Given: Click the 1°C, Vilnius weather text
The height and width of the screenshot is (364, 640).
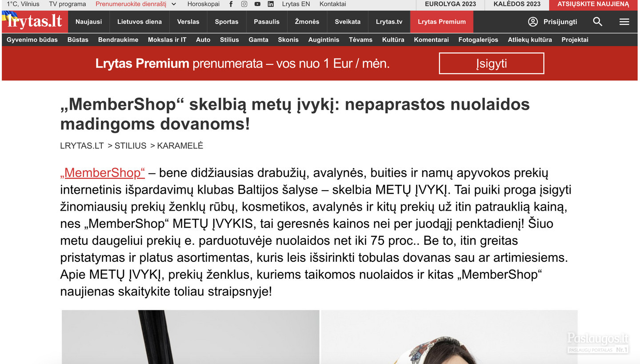Looking at the screenshot, I should coord(23,4).
